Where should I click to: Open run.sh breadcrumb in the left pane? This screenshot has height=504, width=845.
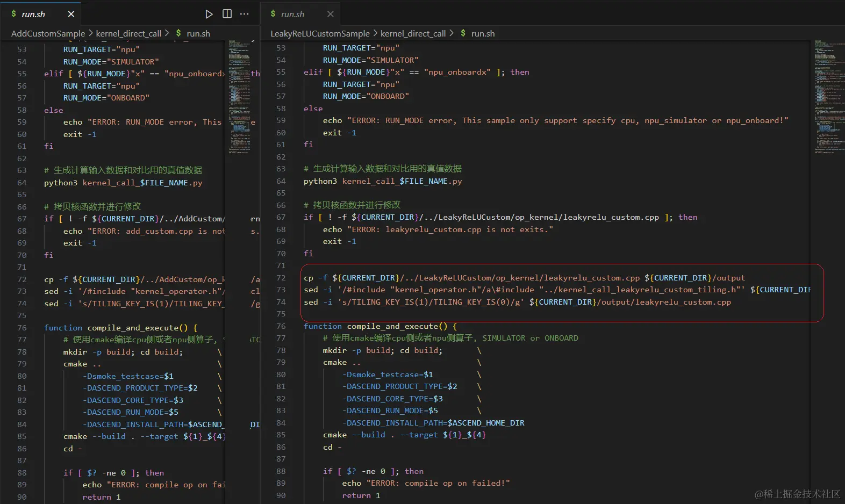click(x=192, y=33)
